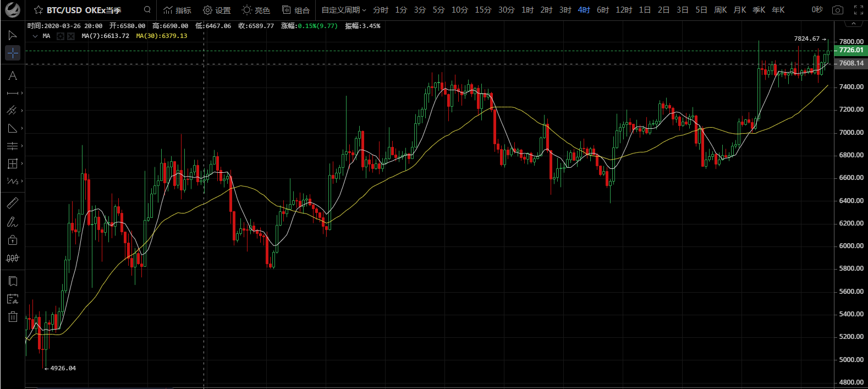Viewport: 868px width, 389px height.
Task: Search symbols with the magnifier icon
Action: 147,10
